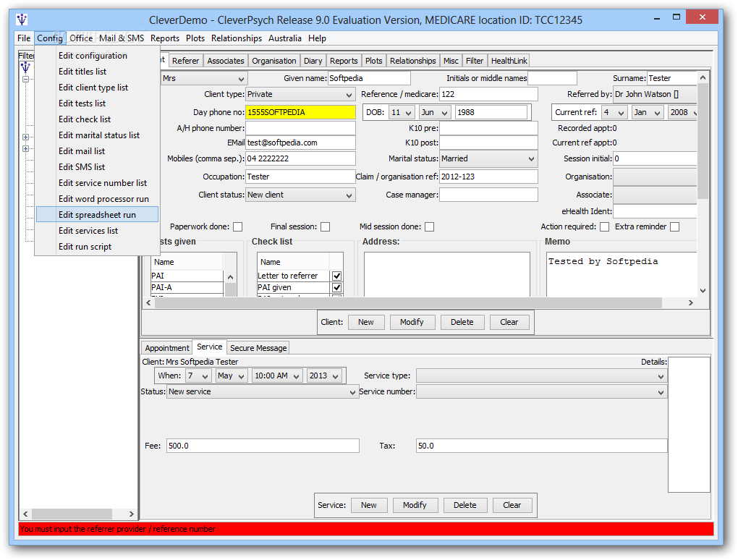Screen dimensions: 738x560
Task: Open the Secure Message tab
Action: tap(258, 348)
